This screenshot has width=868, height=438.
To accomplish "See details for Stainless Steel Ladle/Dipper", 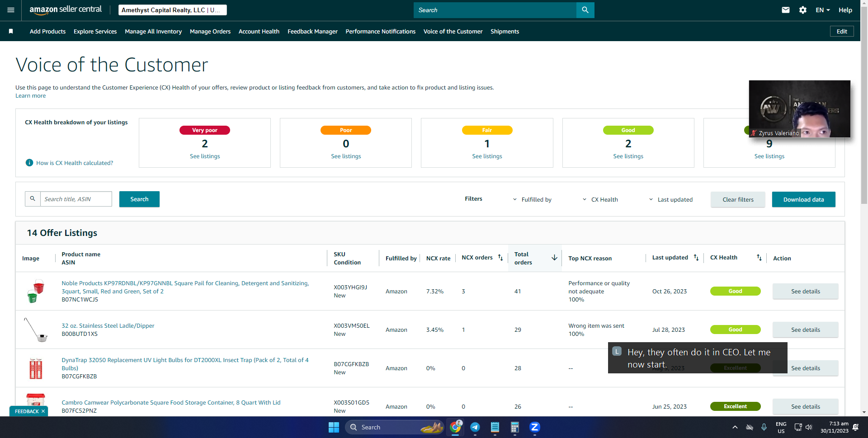I will click(x=805, y=330).
